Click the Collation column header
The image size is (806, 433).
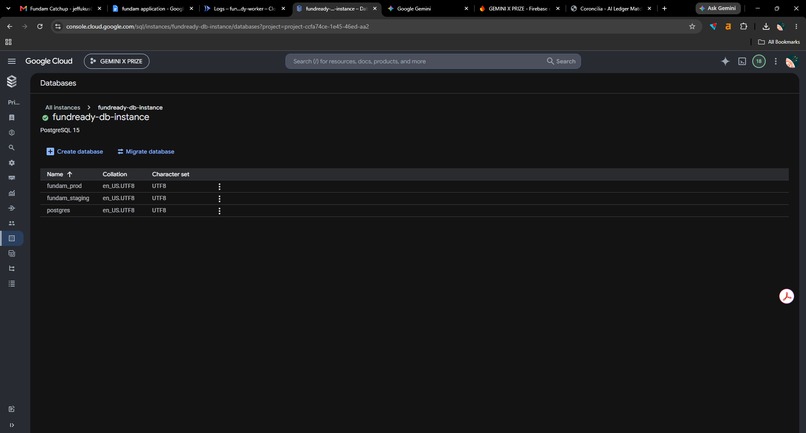pyautogui.click(x=115, y=174)
